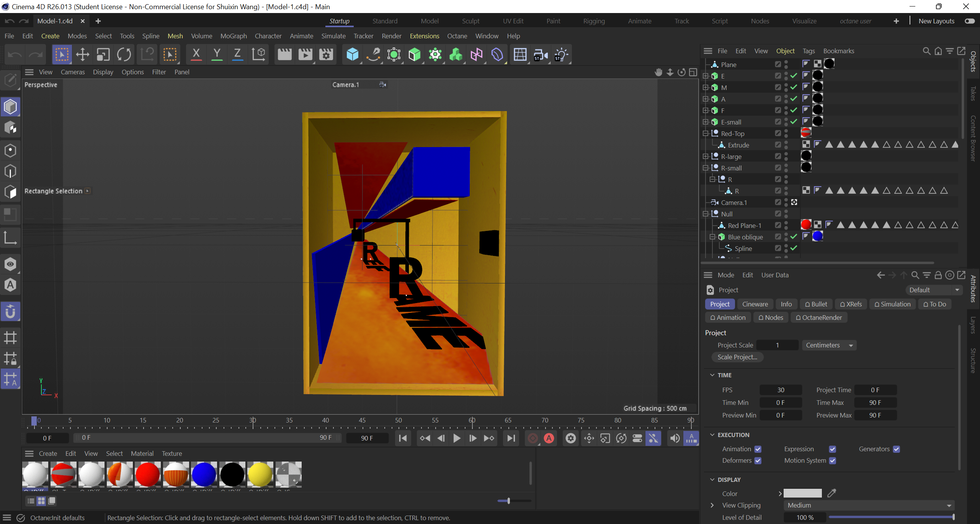The width and height of the screenshot is (980, 524).
Task: Collapse the TIME section
Action: 712,375
